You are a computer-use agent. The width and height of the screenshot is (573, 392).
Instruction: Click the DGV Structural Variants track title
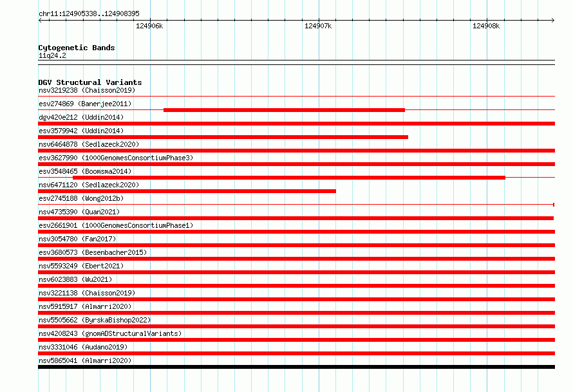coord(90,82)
